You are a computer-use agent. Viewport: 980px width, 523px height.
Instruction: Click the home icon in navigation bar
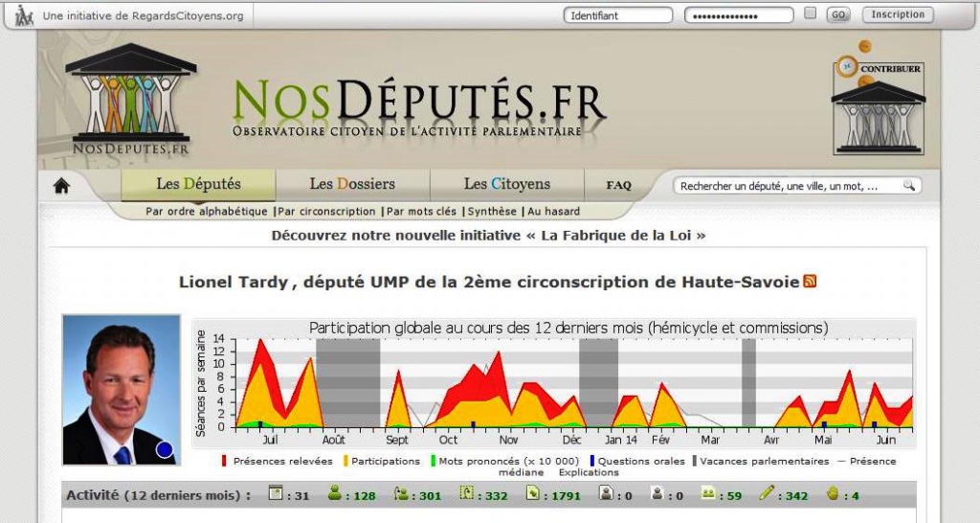[61, 186]
